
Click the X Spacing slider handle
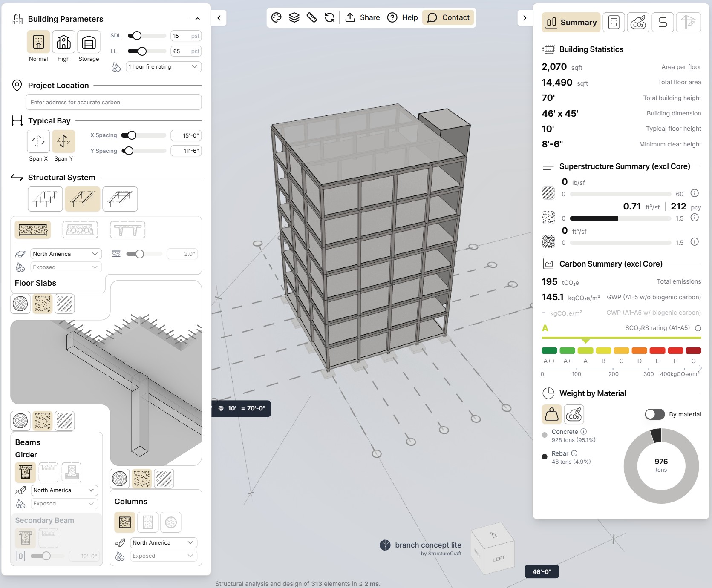tap(132, 135)
